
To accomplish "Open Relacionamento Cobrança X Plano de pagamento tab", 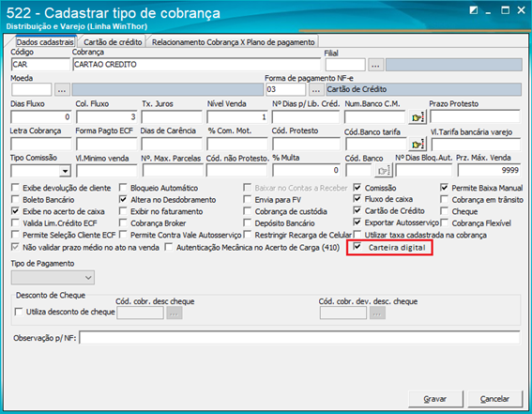I will click(x=233, y=42).
